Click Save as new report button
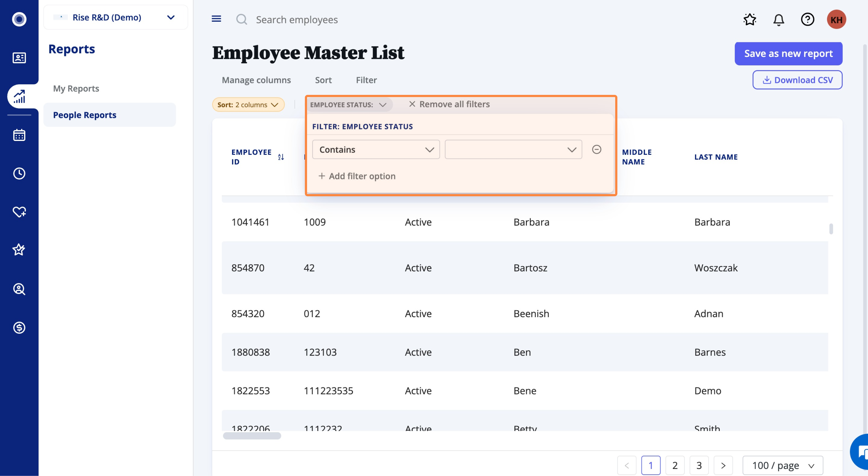 coord(788,53)
